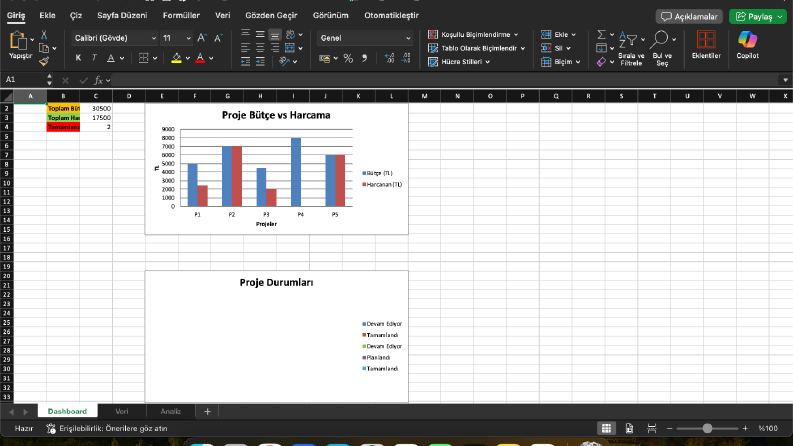
Task: Align cell text to top
Action: pyautogui.click(x=245, y=34)
